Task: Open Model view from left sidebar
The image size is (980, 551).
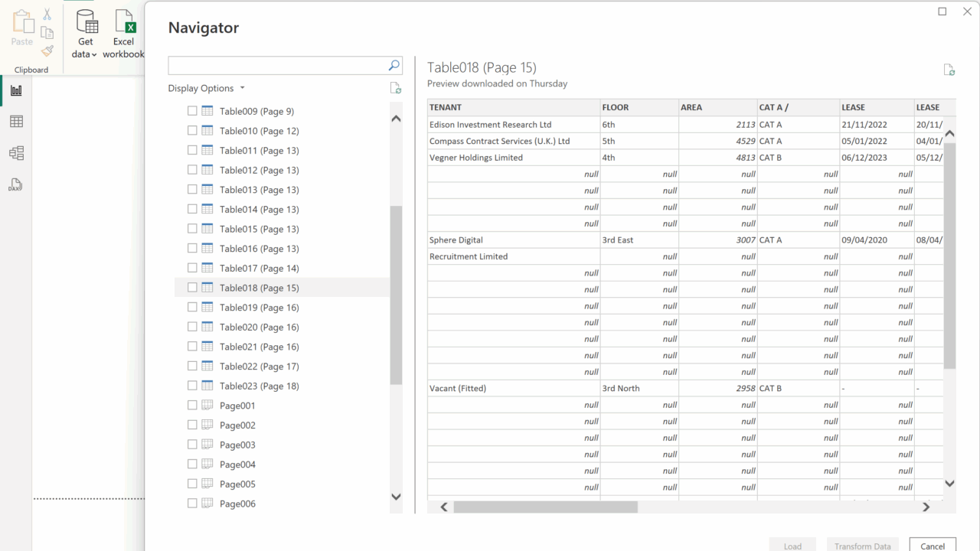Action: tap(16, 153)
